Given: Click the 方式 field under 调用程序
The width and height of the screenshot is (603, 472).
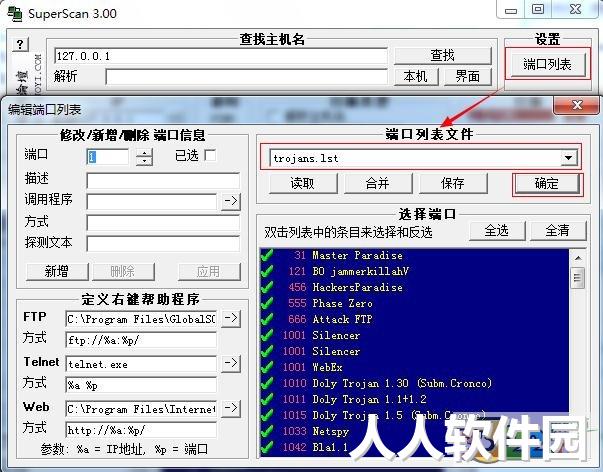Looking at the screenshot, I should (x=163, y=223).
